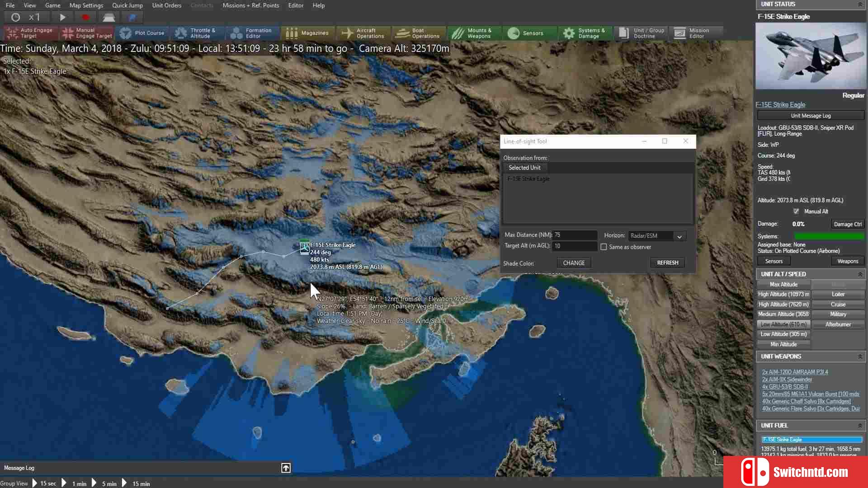Run time step of 15 sec
Screen dimensions: 868x488
(x=44, y=483)
